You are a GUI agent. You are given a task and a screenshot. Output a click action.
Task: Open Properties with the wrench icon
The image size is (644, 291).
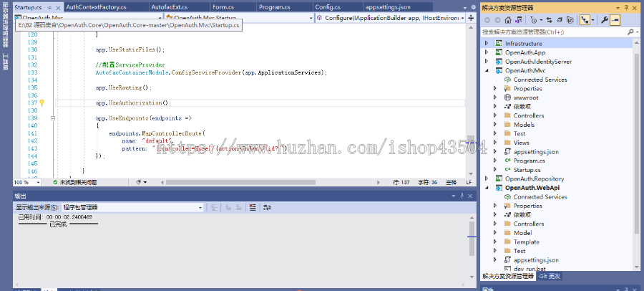[x=605, y=20]
